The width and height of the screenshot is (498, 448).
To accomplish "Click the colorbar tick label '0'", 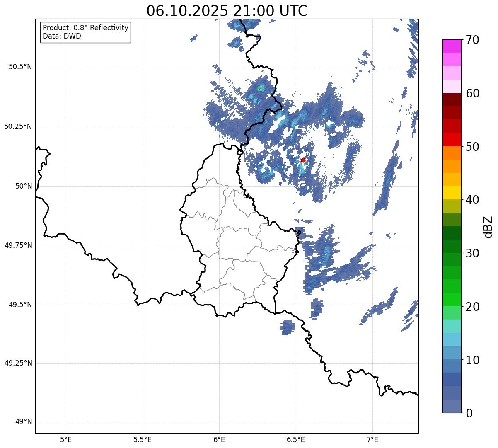I will pyautogui.click(x=469, y=413).
